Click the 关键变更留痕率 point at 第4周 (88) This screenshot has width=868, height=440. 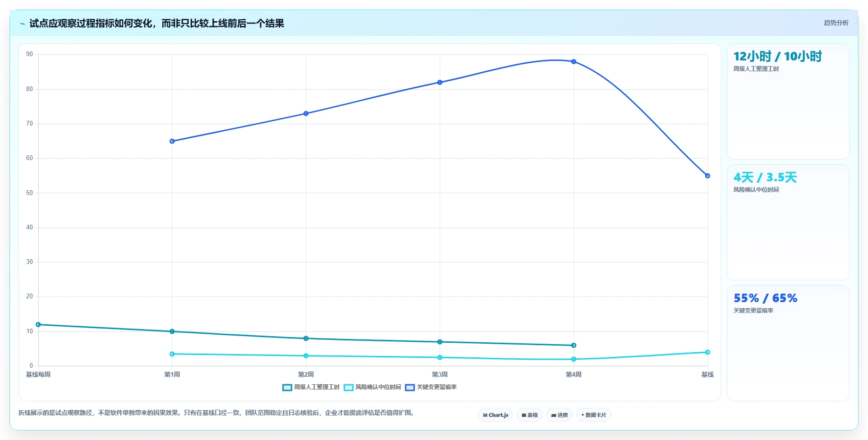click(x=574, y=62)
